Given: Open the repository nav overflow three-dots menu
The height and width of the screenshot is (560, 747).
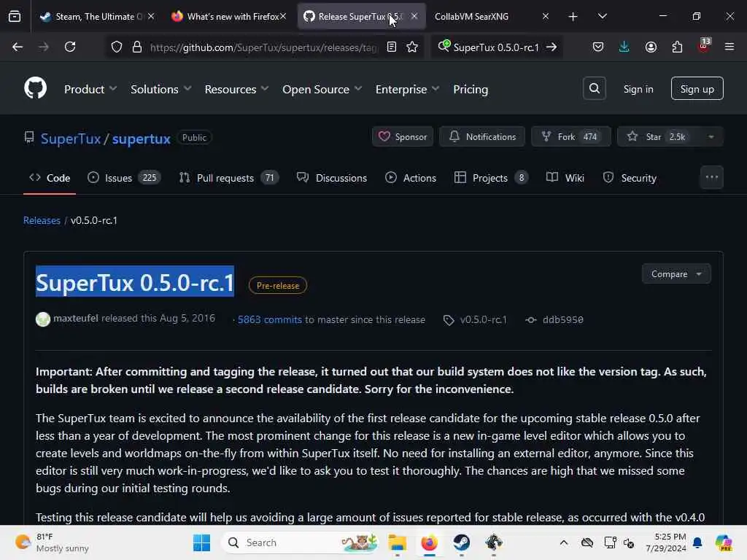Looking at the screenshot, I should (712, 177).
